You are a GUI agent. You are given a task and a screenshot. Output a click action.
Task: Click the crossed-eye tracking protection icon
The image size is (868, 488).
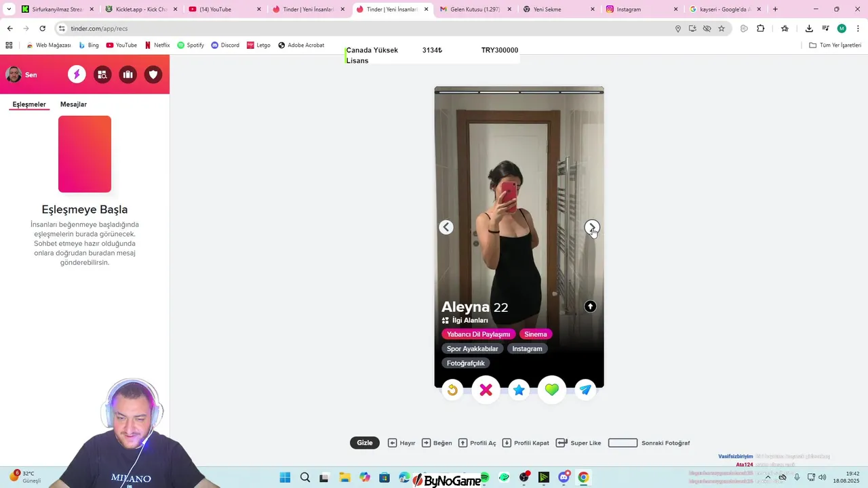pyautogui.click(x=707, y=28)
